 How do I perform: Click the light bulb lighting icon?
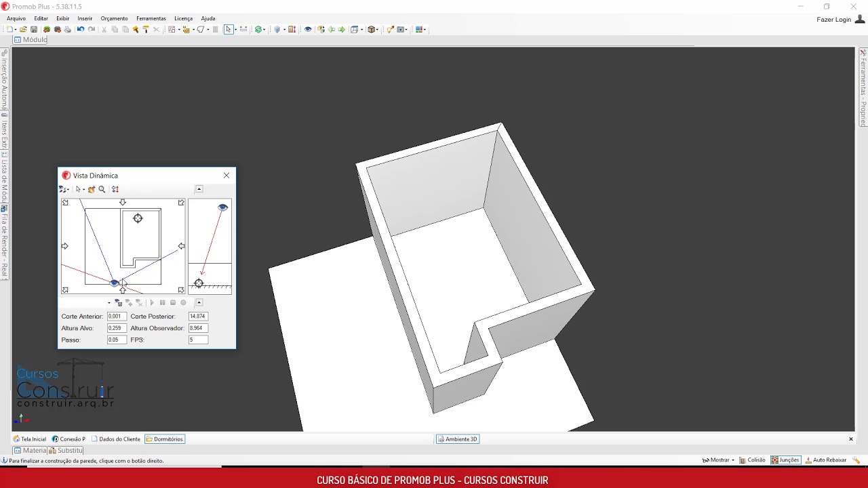[x=390, y=29]
